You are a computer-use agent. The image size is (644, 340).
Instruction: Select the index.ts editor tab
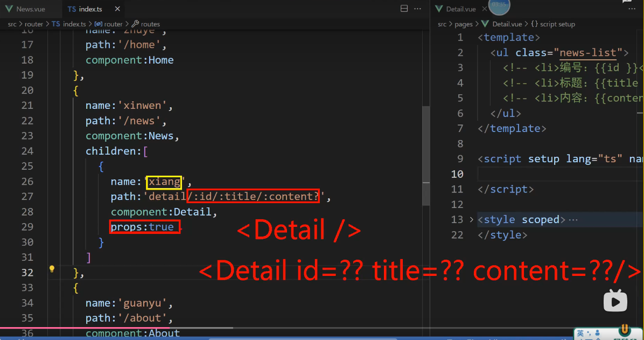point(90,9)
